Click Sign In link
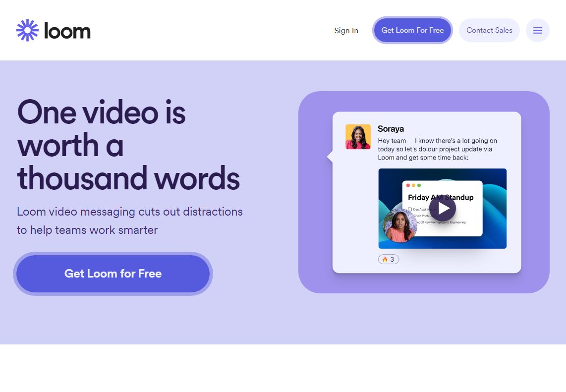The height and width of the screenshot is (392, 566). 346,31
